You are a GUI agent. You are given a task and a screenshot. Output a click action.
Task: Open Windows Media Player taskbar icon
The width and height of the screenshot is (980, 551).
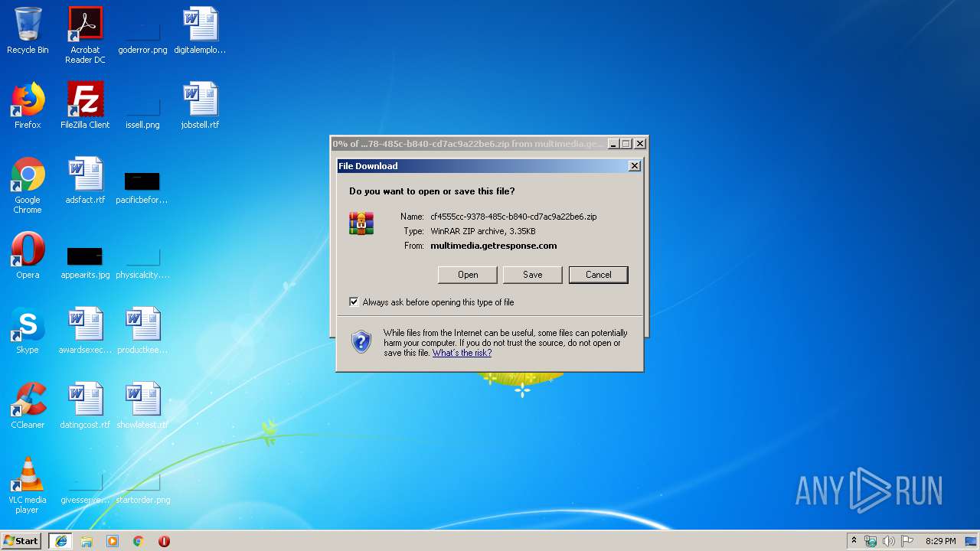coord(113,541)
